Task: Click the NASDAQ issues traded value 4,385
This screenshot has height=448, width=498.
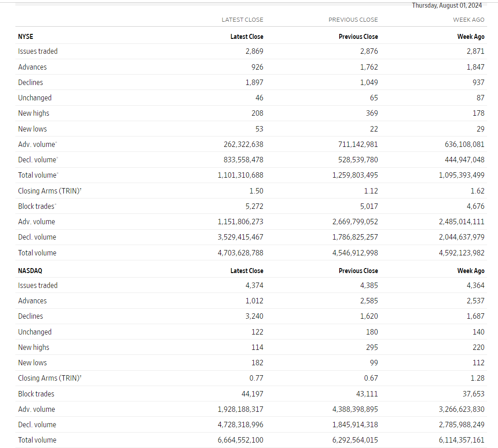Action: (x=369, y=285)
